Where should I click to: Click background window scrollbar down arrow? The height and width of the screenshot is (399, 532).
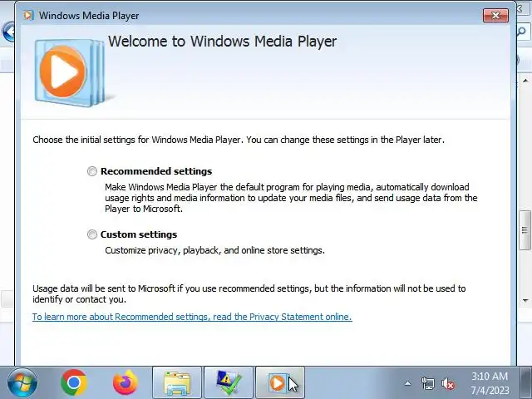(525, 301)
